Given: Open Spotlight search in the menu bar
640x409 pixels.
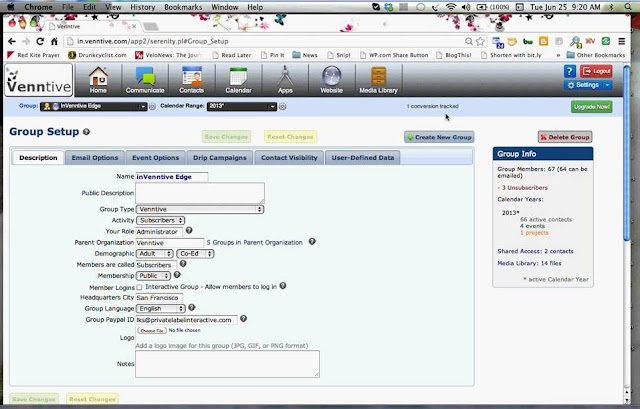Looking at the screenshot, I should 629,7.
